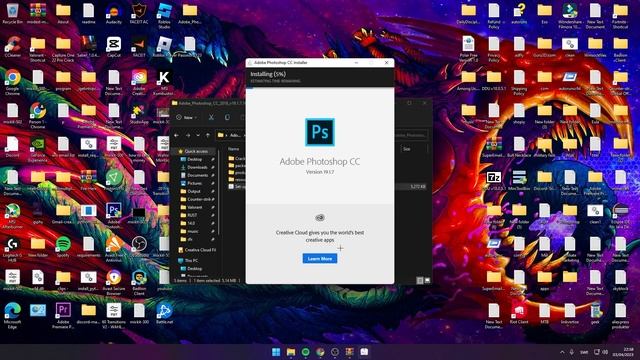Open the Recycle Bin desktop icon

12,13
